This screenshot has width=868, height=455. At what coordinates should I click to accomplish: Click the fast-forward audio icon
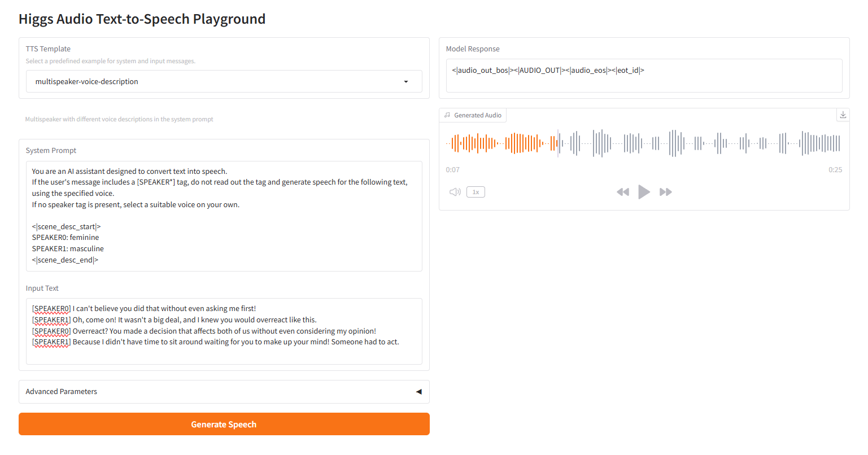(666, 192)
